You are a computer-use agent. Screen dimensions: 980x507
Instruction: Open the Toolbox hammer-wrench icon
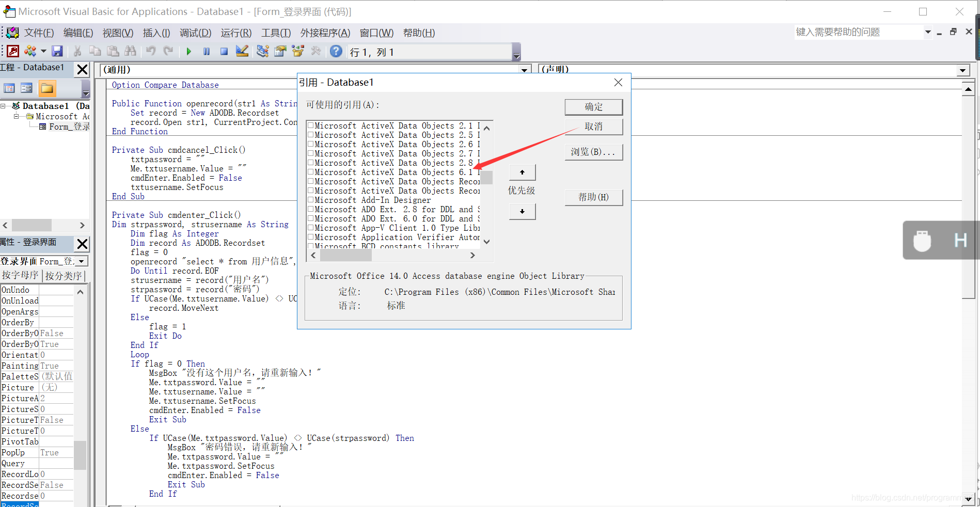tap(315, 51)
